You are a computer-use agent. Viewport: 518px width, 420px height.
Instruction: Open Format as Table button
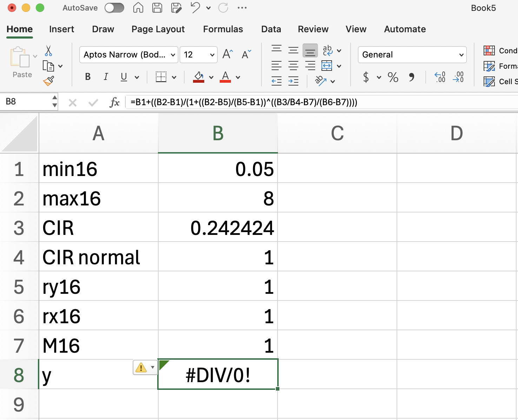[x=500, y=66]
